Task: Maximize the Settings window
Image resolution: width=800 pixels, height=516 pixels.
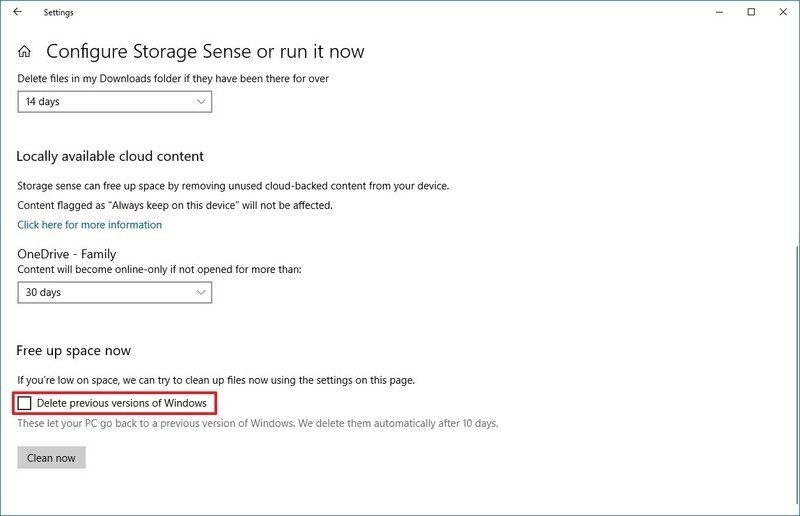Action: point(751,12)
